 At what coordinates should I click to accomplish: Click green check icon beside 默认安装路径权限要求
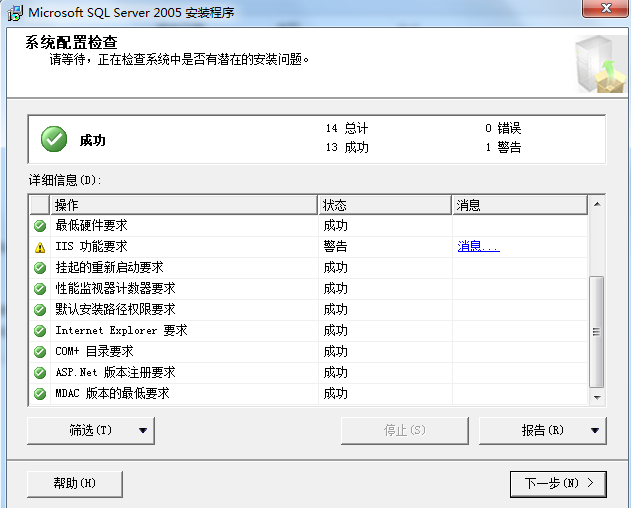(40, 310)
